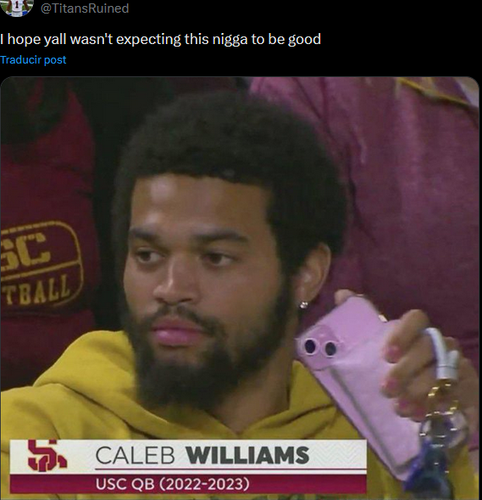Open the attached photo of the tweet
The width and height of the screenshot is (482, 500).
240,288
